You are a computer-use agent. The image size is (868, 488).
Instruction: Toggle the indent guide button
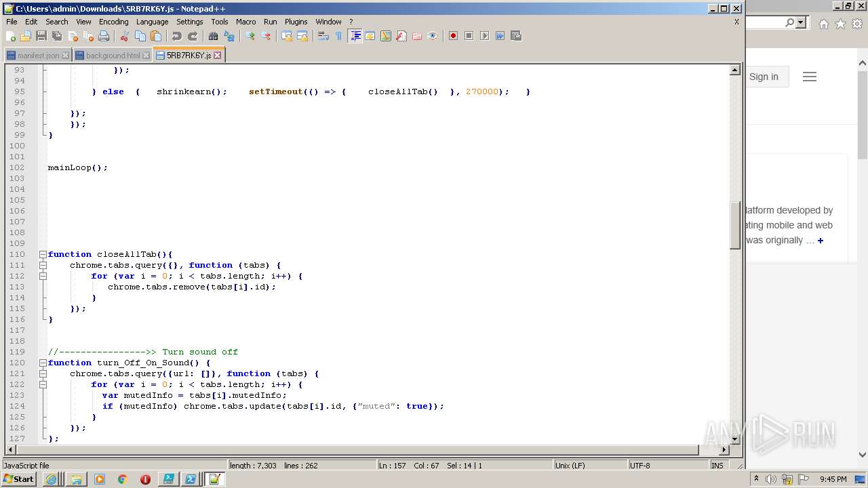[x=355, y=36]
